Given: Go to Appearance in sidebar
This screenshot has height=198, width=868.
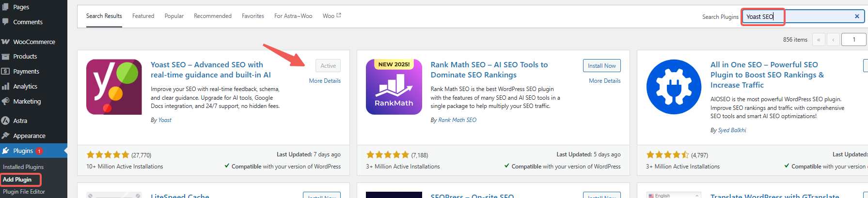Looking at the screenshot, I should pos(29,136).
